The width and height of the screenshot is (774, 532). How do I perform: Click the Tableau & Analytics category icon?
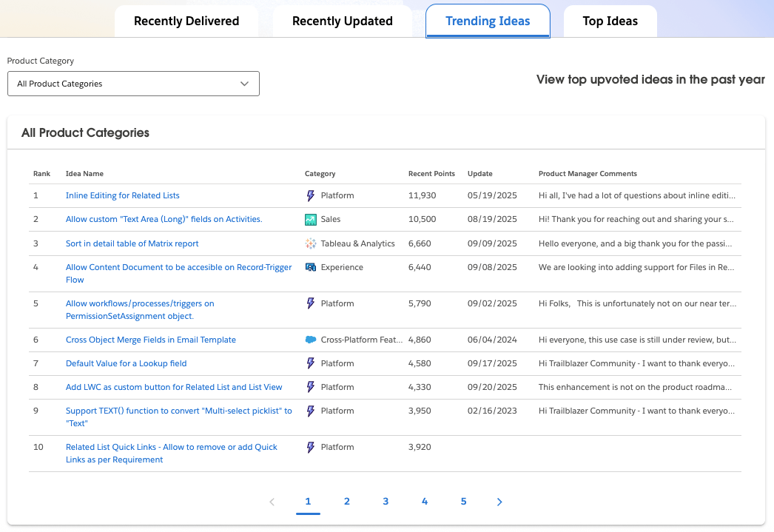pos(311,243)
